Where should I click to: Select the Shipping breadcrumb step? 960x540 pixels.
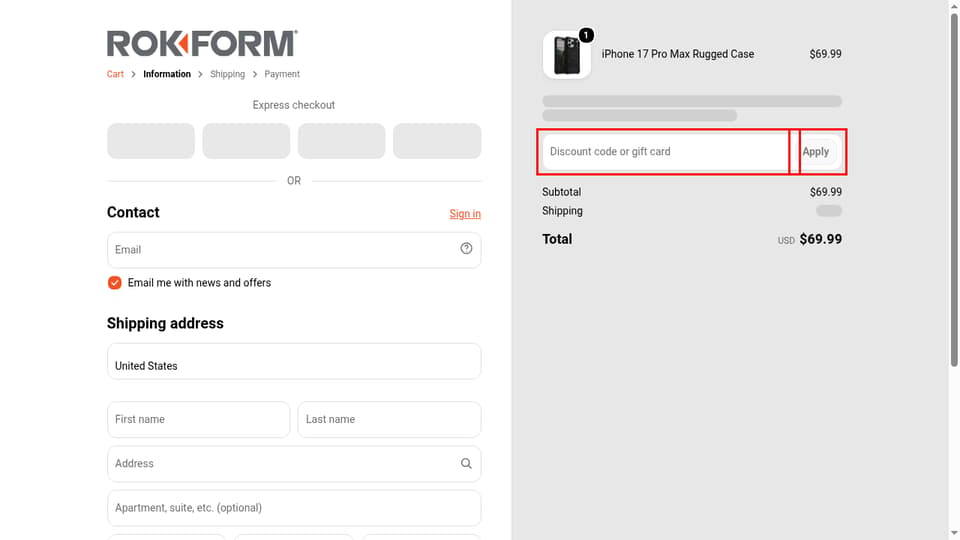[227, 74]
